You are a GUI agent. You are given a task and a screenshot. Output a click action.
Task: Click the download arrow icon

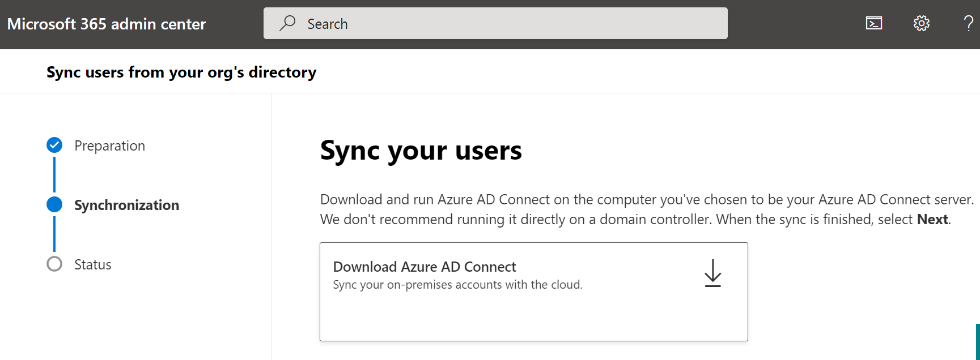tap(712, 273)
